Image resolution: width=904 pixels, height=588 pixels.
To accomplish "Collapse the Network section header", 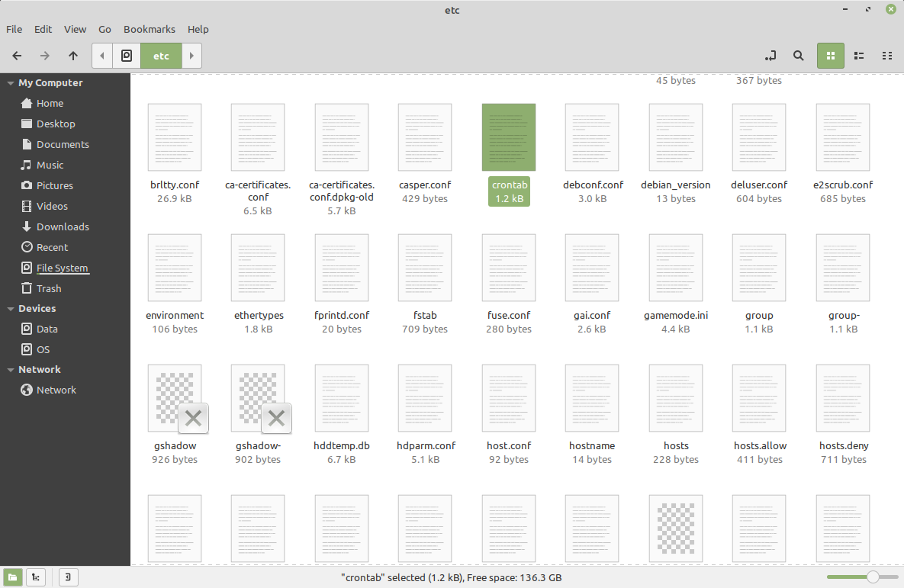I will (11, 370).
